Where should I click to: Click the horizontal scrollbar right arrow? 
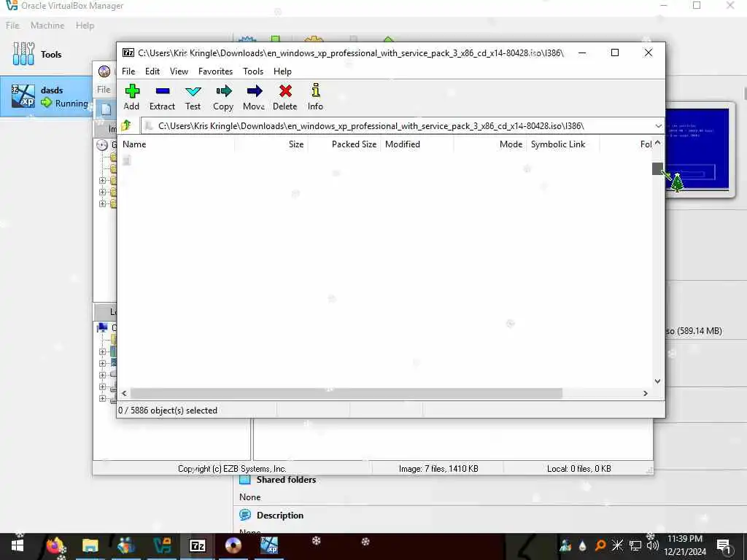(646, 393)
